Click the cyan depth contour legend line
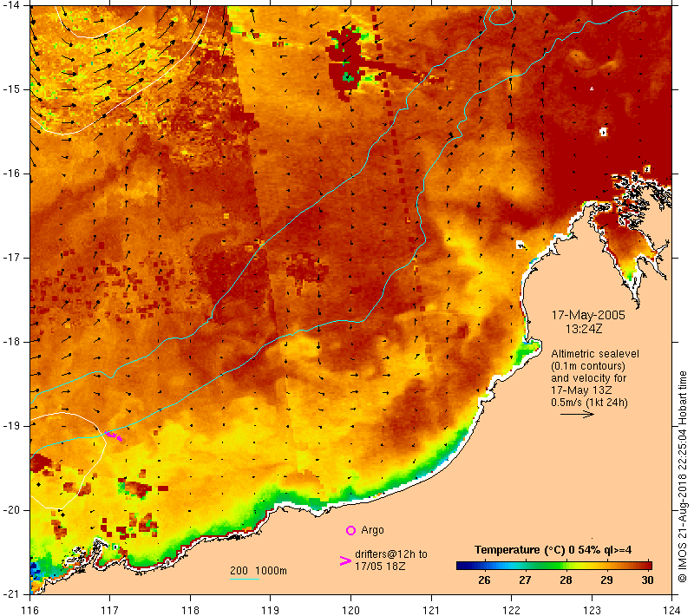The width and height of the screenshot is (694, 616). coord(245,579)
